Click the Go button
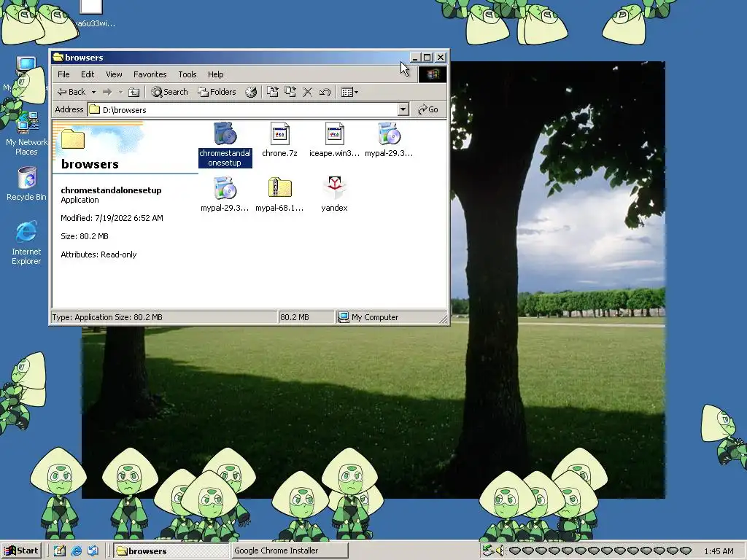 [x=427, y=109]
